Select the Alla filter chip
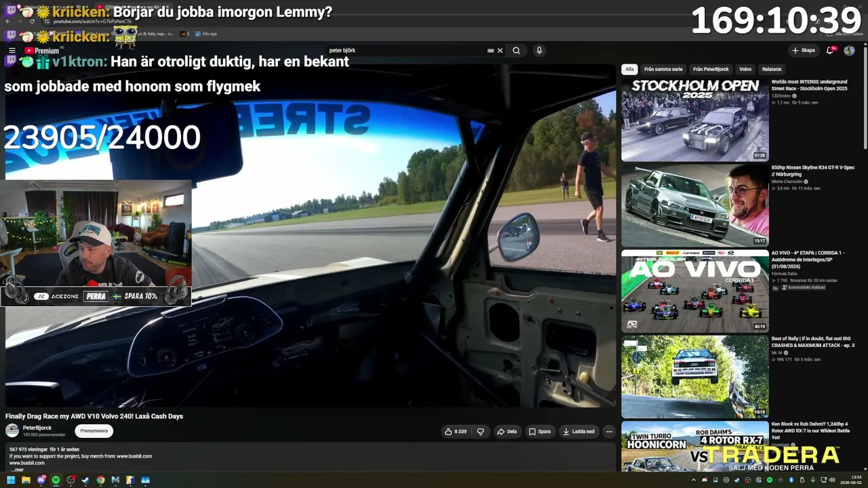The width and height of the screenshot is (868, 488). (x=629, y=69)
